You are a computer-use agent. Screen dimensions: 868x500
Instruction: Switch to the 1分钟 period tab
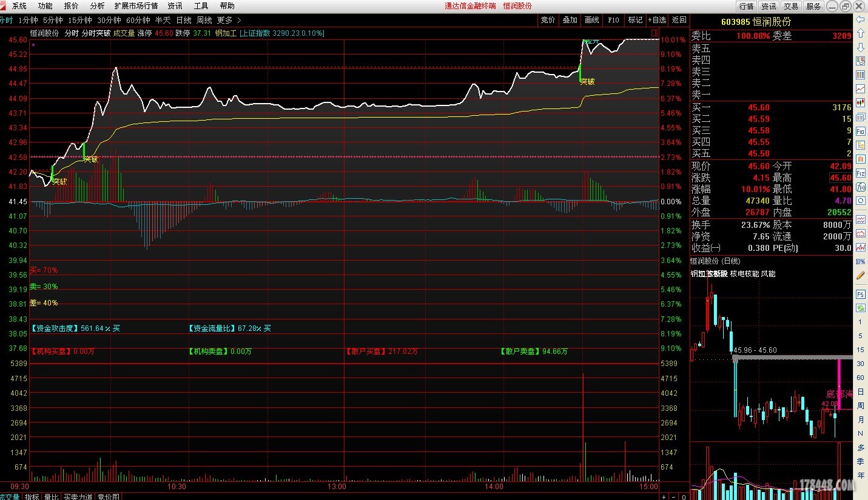coord(28,20)
